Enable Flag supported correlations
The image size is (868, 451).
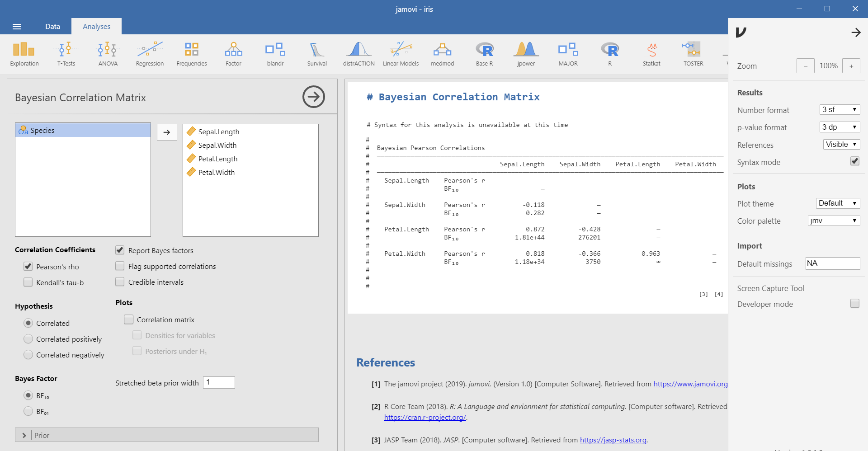tap(120, 266)
